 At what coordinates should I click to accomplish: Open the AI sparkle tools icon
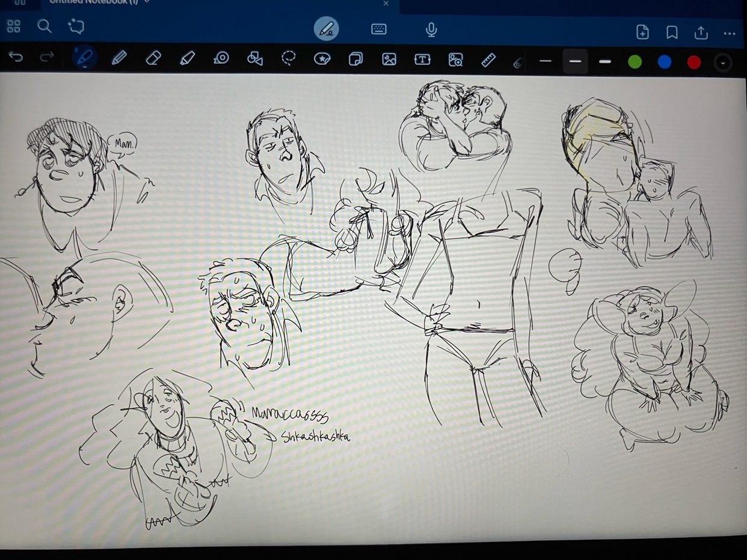point(76,26)
